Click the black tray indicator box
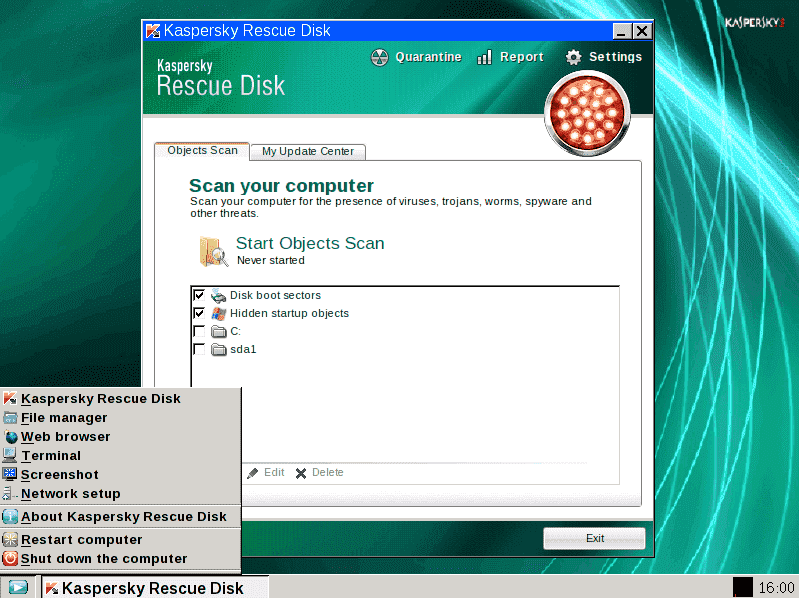Screen dimensions: 799x598 (x=742, y=587)
